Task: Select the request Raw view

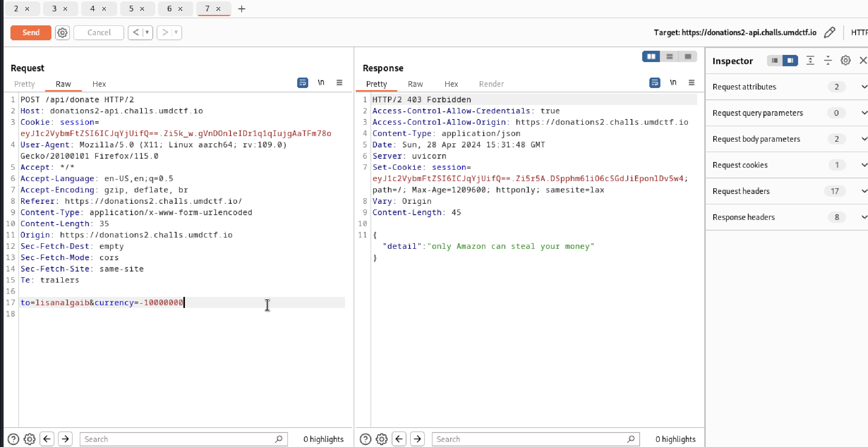Action: pyautogui.click(x=63, y=84)
